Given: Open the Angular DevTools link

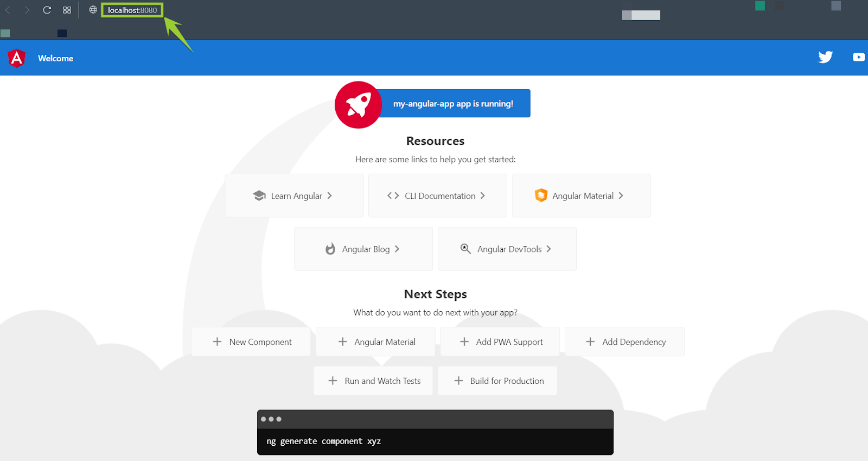Looking at the screenshot, I should [507, 249].
